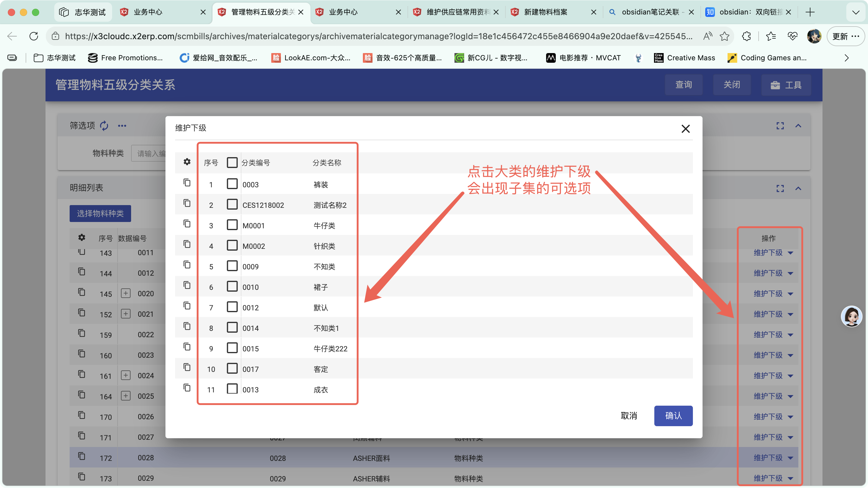
Task: Expand row 152 with the plus icon
Action: point(126,314)
